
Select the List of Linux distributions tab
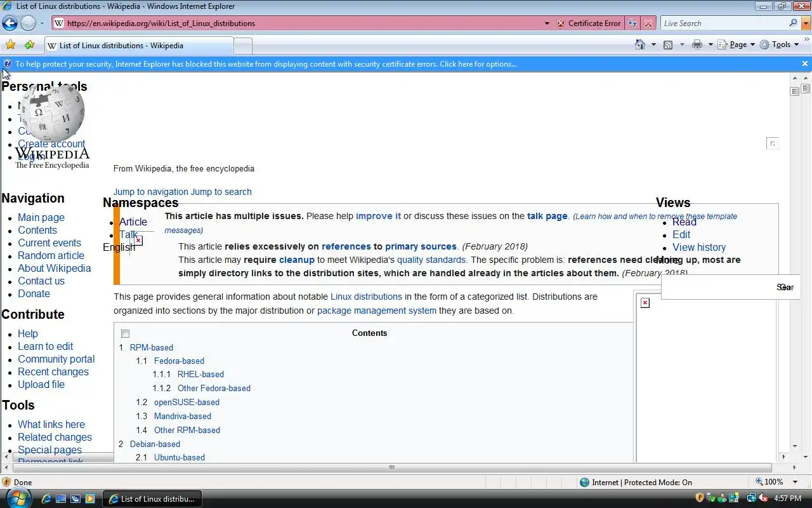[139, 46]
